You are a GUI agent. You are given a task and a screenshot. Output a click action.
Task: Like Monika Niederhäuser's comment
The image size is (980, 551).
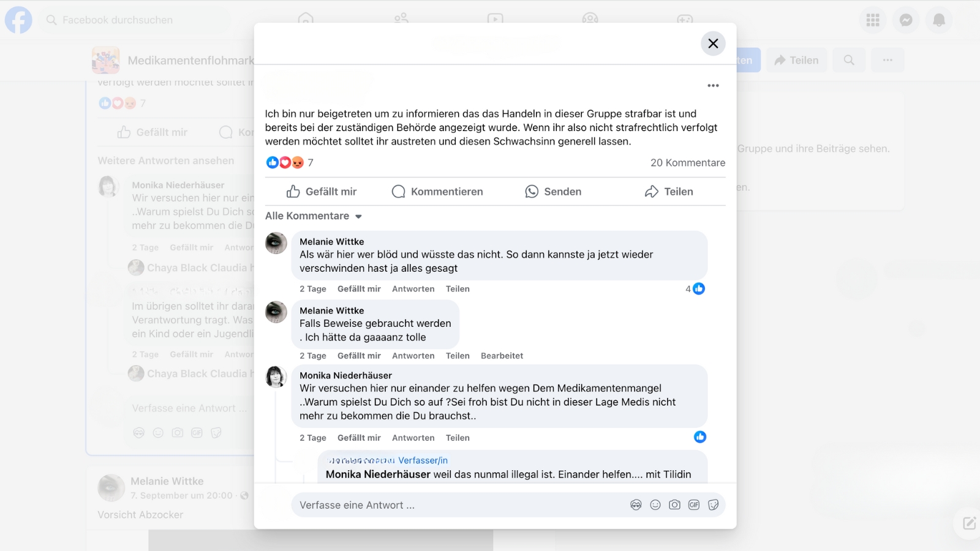[x=359, y=438]
